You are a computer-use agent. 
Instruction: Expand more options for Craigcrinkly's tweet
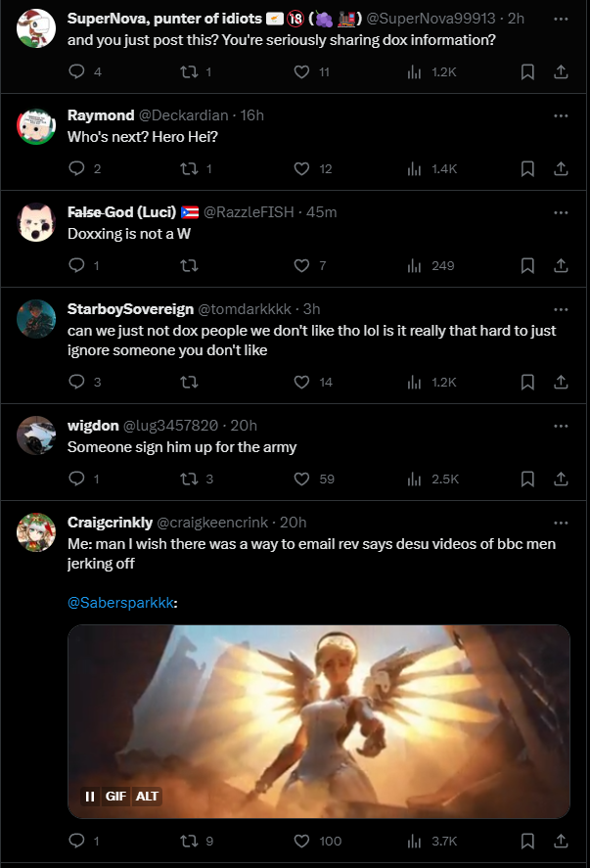click(x=561, y=523)
